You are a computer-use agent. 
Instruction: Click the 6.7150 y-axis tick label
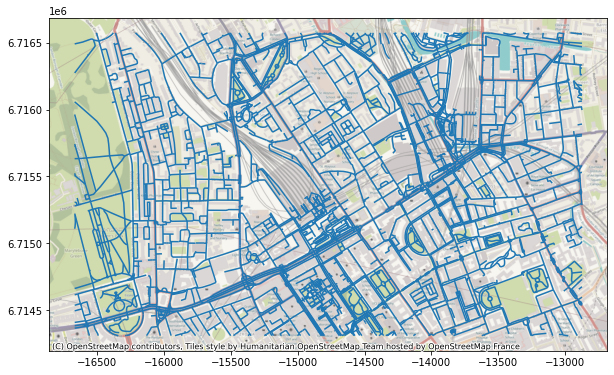point(25,244)
